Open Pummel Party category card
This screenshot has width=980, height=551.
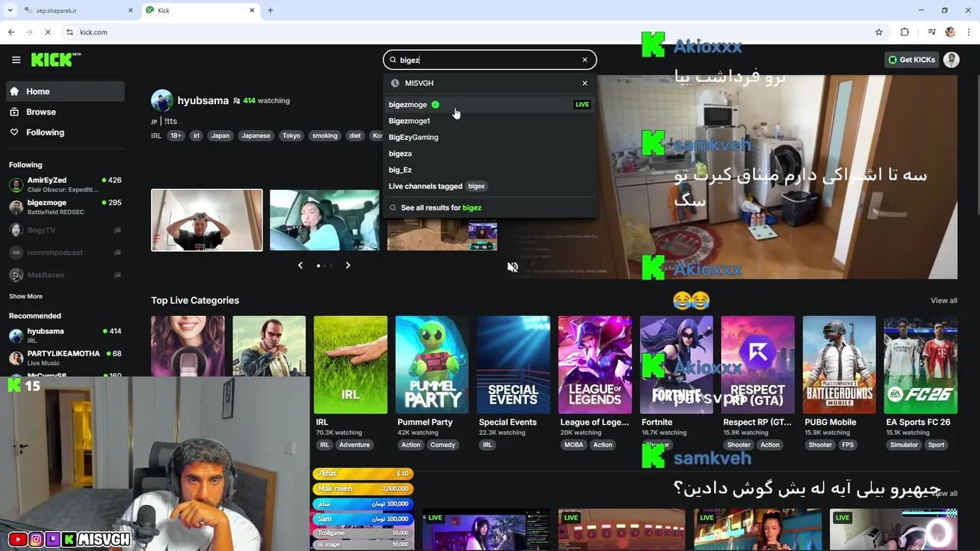[432, 364]
